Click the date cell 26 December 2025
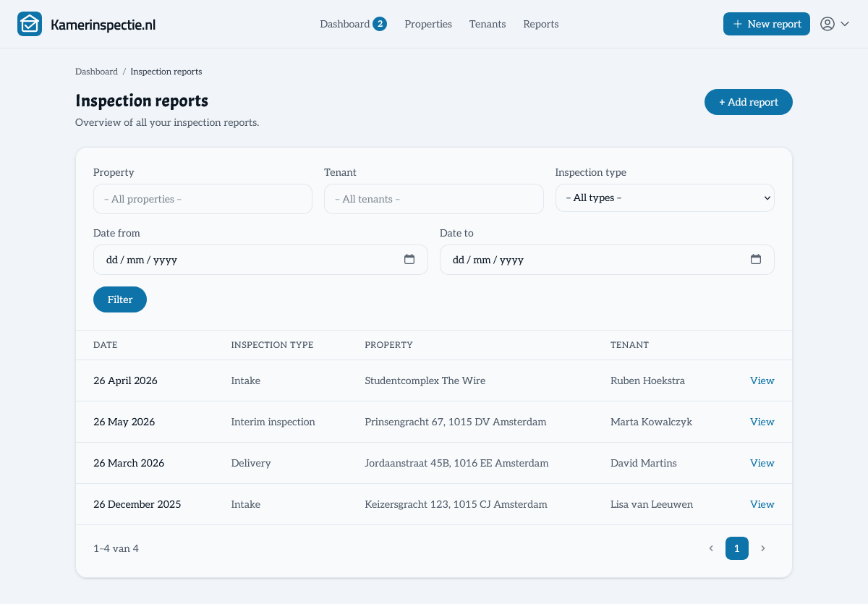The image size is (868, 604). tap(137, 504)
